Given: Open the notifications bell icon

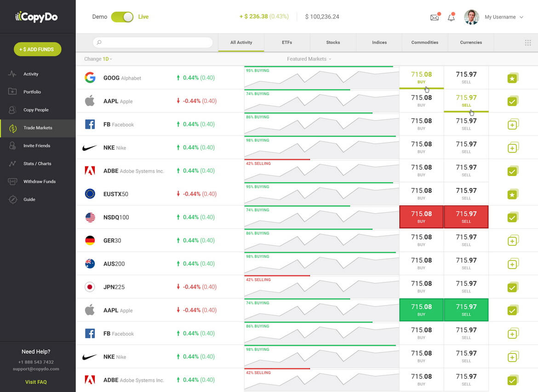Looking at the screenshot, I should tap(451, 17).
